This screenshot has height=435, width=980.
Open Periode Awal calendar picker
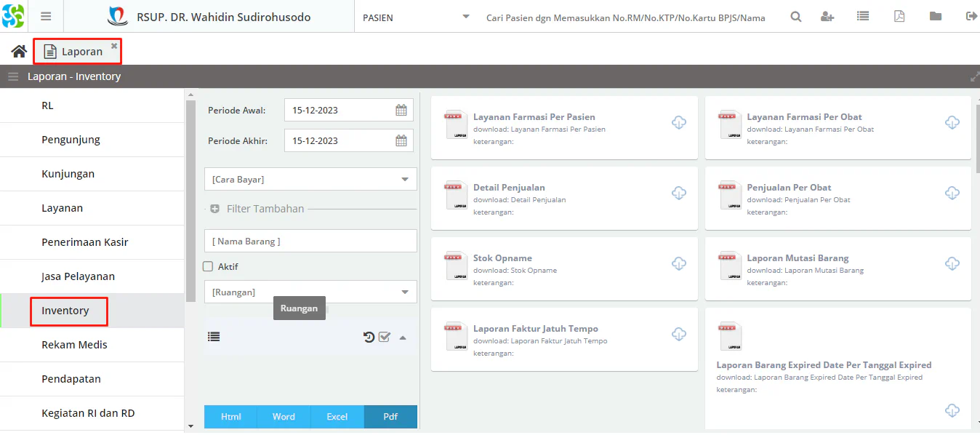tap(401, 111)
